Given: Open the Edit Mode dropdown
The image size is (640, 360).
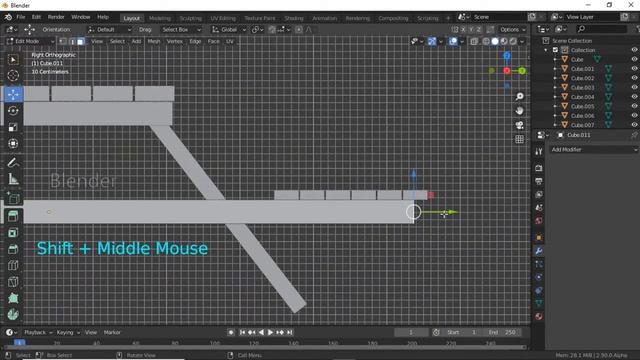Looking at the screenshot, I should tap(30, 41).
